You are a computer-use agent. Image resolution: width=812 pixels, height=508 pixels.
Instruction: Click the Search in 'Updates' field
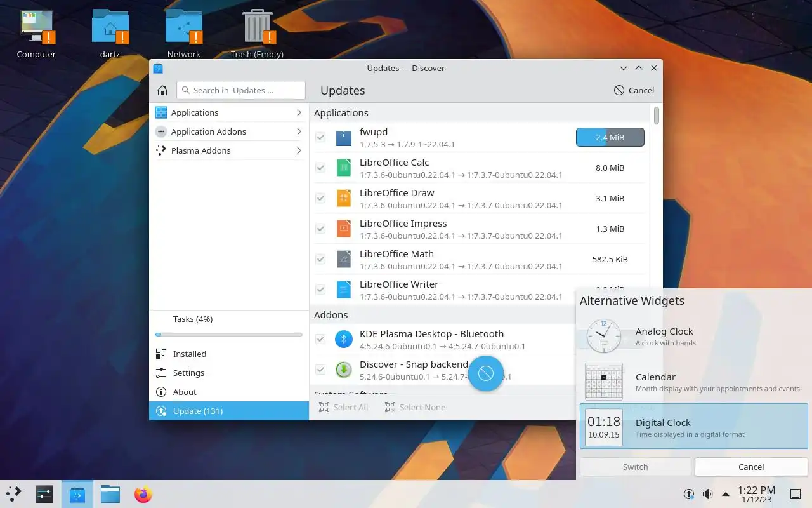coord(241,90)
